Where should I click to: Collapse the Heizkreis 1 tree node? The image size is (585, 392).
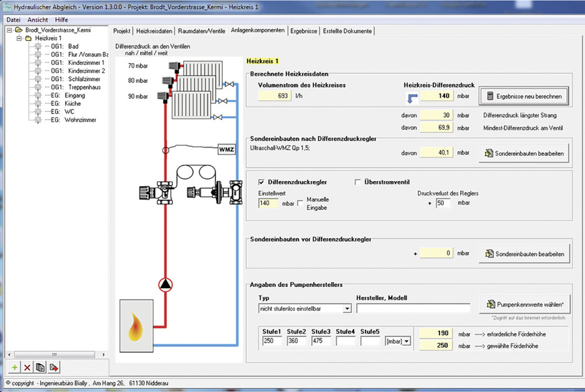point(19,39)
